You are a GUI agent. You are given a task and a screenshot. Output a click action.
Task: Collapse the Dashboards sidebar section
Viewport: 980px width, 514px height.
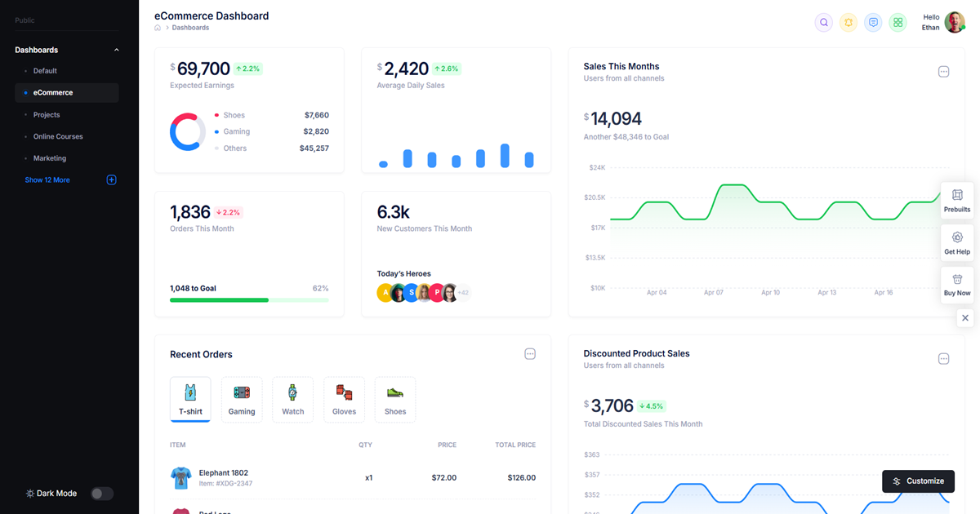pyautogui.click(x=116, y=50)
